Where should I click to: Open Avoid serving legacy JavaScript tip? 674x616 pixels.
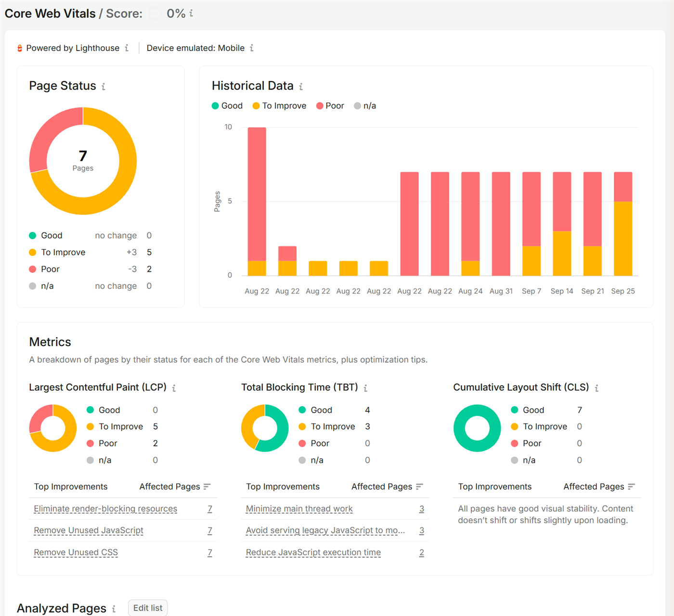click(325, 530)
